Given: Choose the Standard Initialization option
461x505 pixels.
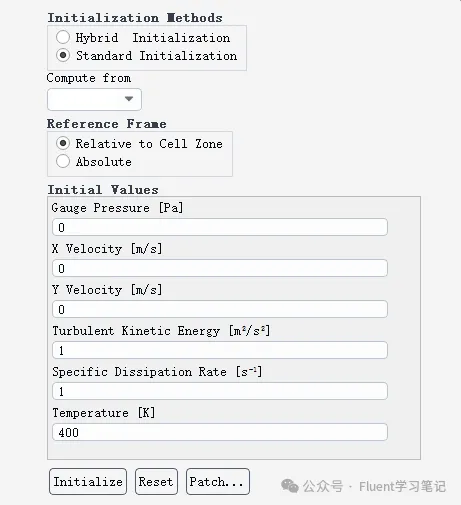Looking at the screenshot, I should tap(63, 55).
